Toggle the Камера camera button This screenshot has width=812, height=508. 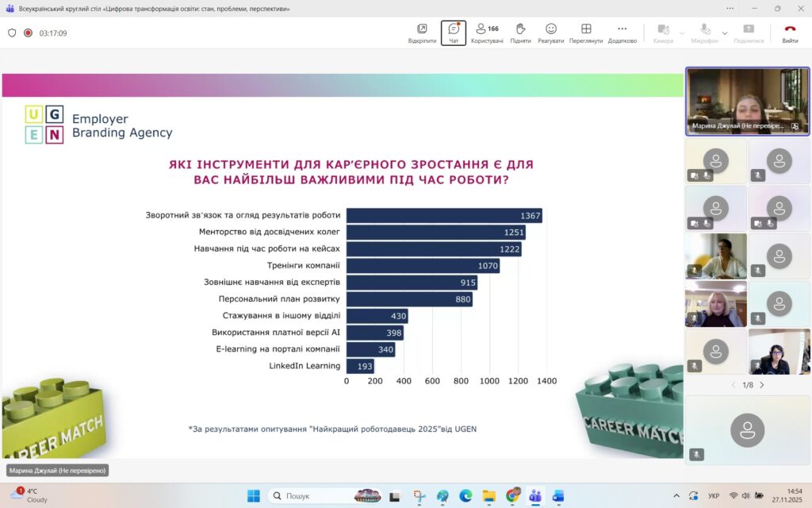coord(663,33)
